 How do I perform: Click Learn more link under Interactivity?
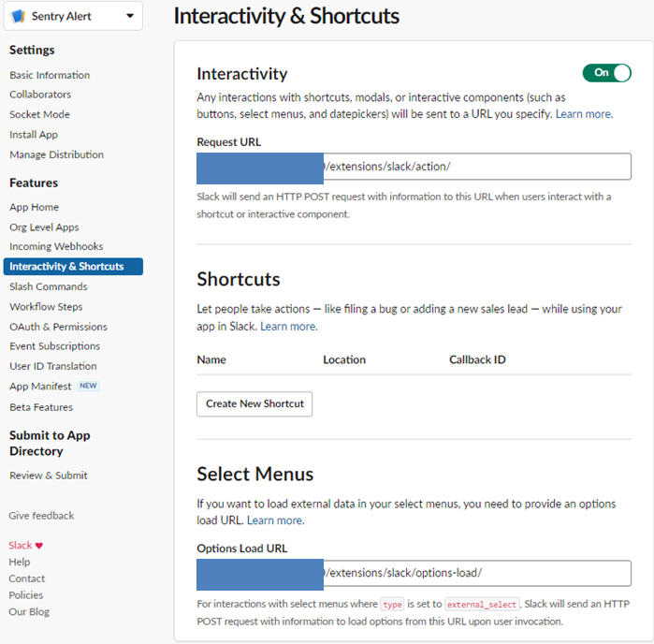click(x=584, y=114)
